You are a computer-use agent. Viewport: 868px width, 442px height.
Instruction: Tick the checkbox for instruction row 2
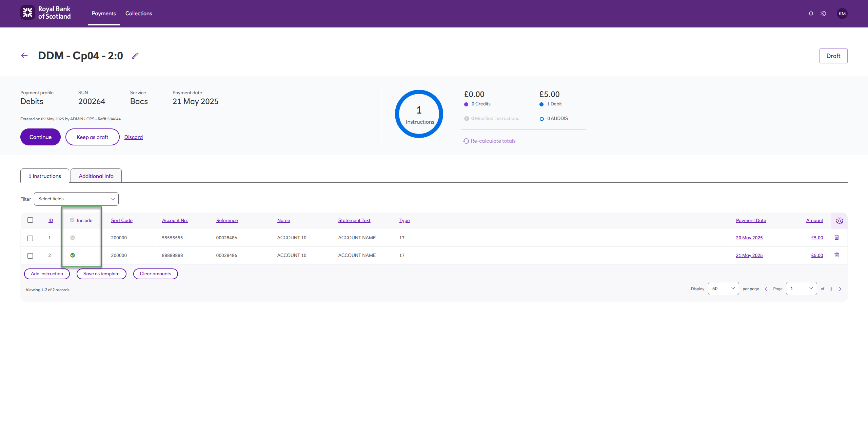point(30,256)
